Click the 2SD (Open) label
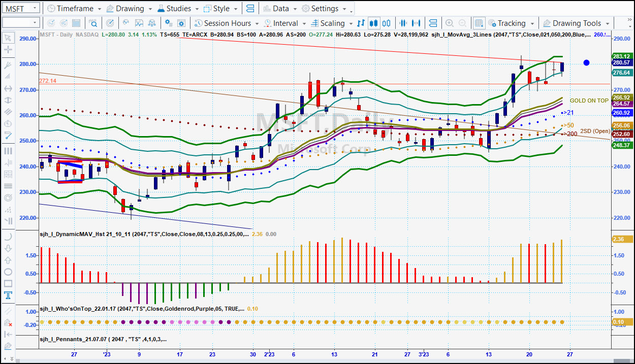 [x=595, y=131]
